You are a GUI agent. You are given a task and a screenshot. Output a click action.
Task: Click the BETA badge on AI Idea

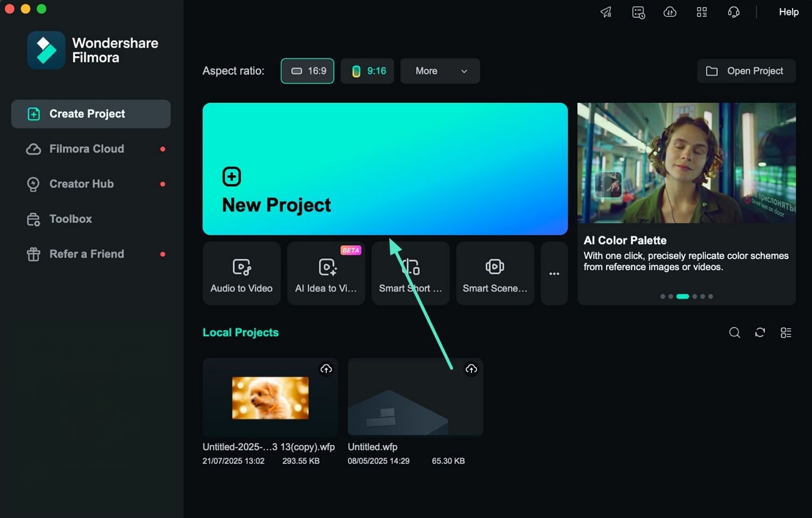(350, 250)
